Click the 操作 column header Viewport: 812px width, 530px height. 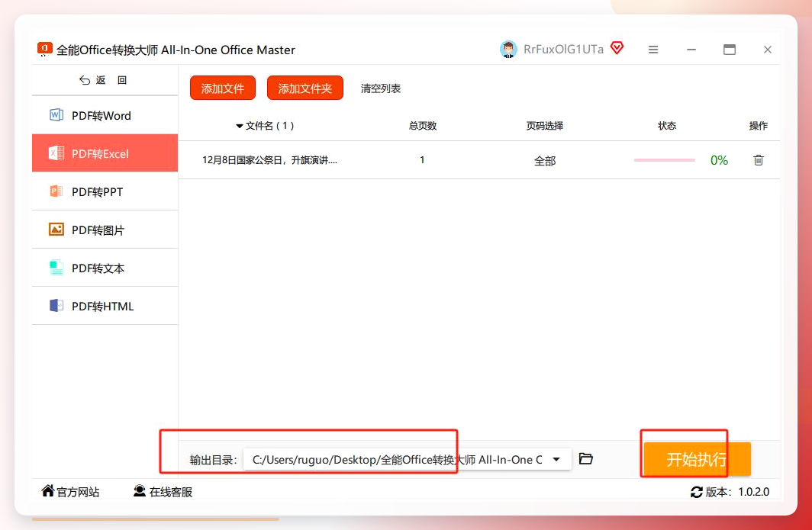pyautogui.click(x=758, y=126)
